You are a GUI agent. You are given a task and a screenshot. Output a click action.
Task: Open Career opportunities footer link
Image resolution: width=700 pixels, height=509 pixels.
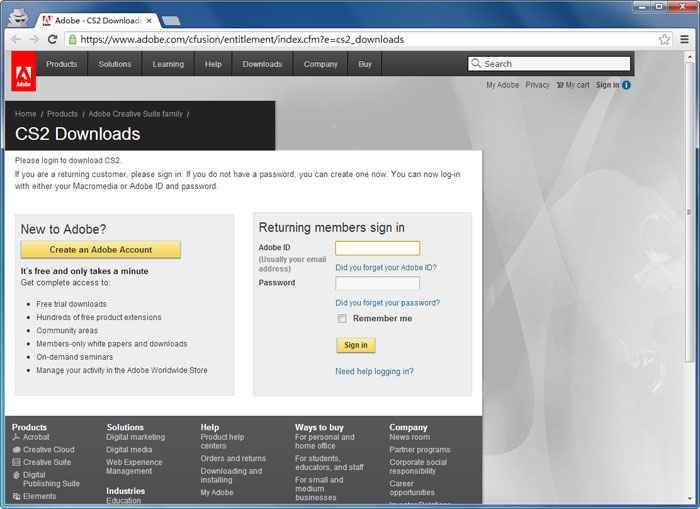coord(412,488)
